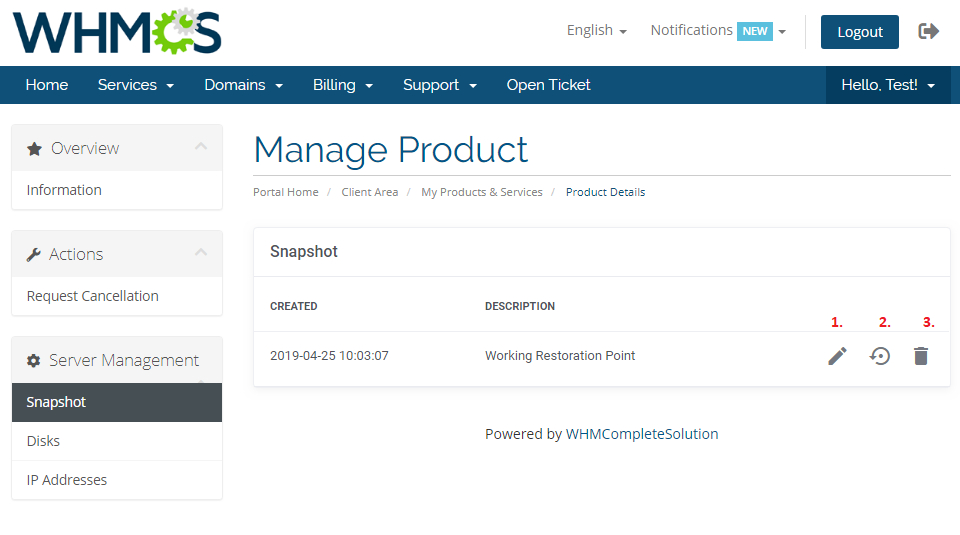Click the Product Details breadcrumb
Screen dimensions: 960x535
click(x=605, y=192)
